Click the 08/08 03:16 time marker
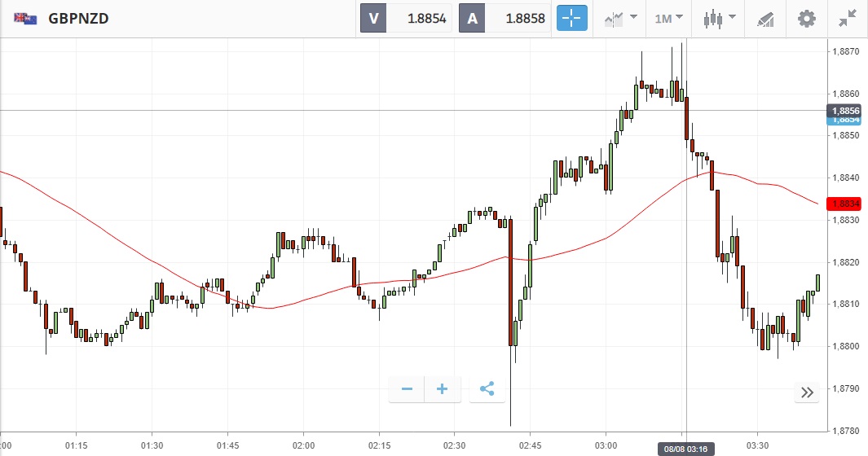Image resolution: width=868 pixels, height=456 pixels. [x=685, y=449]
